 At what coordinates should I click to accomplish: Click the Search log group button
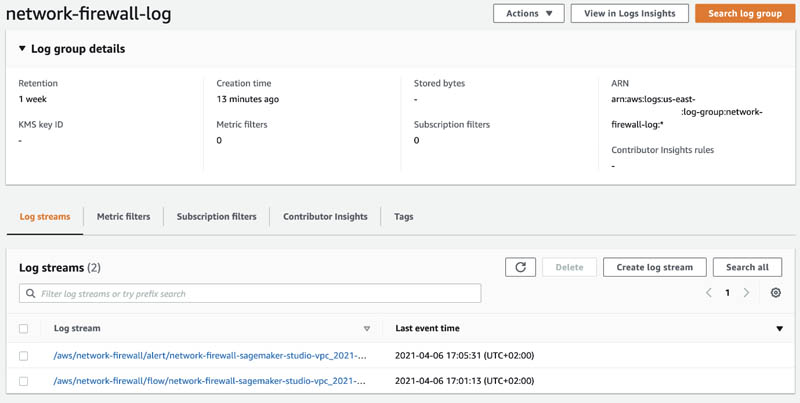pyautogui.click(x=745, y=14)
